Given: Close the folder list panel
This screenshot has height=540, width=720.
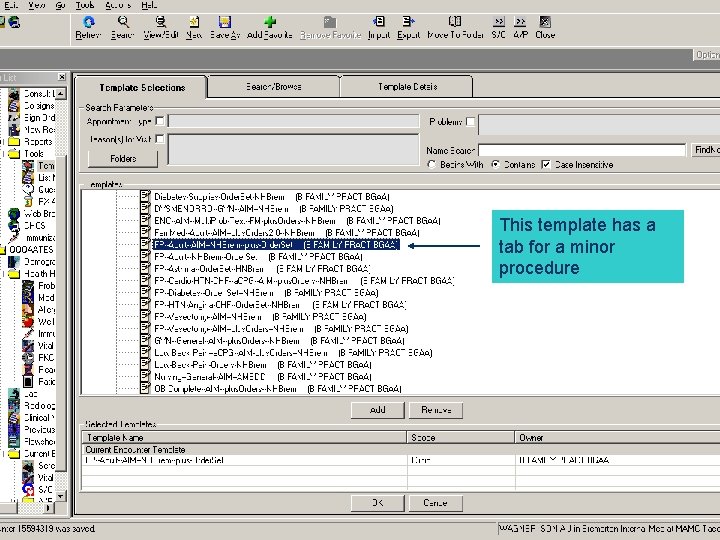Looking at the screenshot, I should 62,77.
